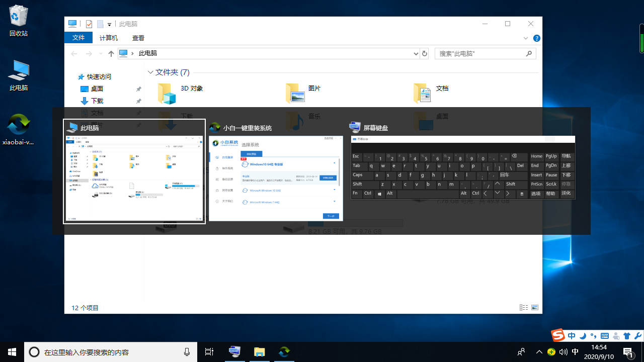Open the 查看 ribbon tab
Viewport: 644px width, 362px height.
pyautogui.click(x=138, y=38)
